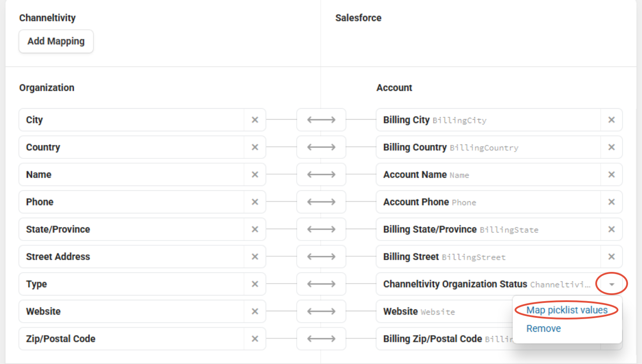Screen dimensions: 642x364
Task: Toggle sync direction arrow for State/Province mapping
Action: point(321,229)
